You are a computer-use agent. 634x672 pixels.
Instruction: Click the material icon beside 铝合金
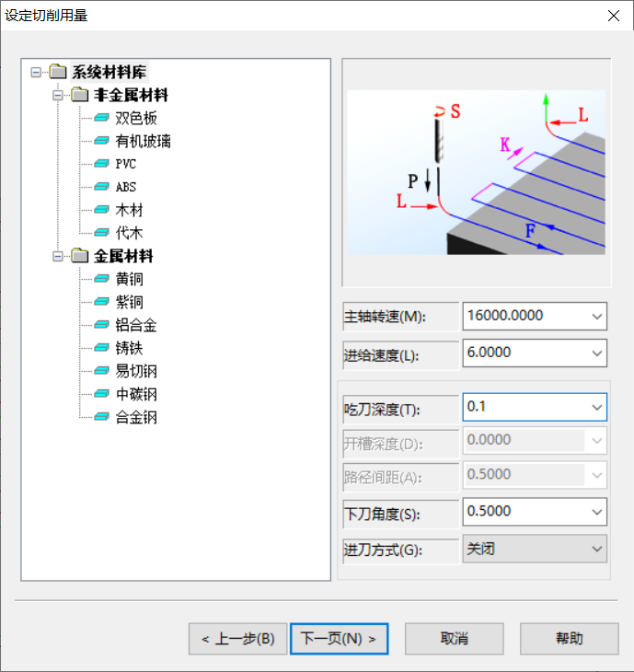click(101, 325)
